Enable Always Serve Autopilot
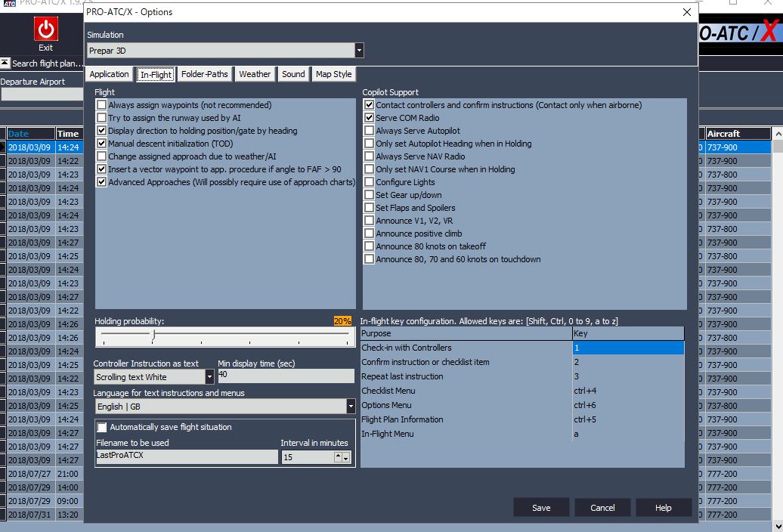 (369, 131)
